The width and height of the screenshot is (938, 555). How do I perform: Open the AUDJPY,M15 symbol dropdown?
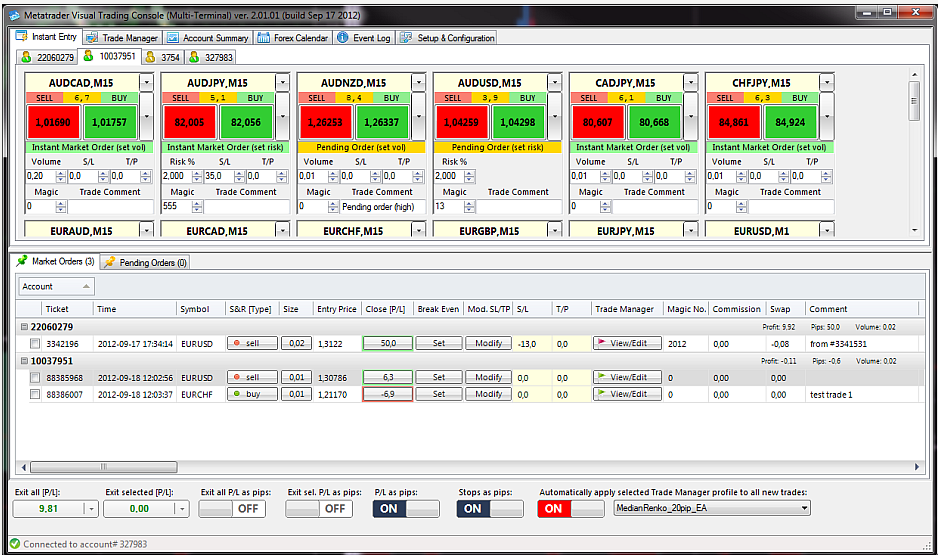coord(282,83)
